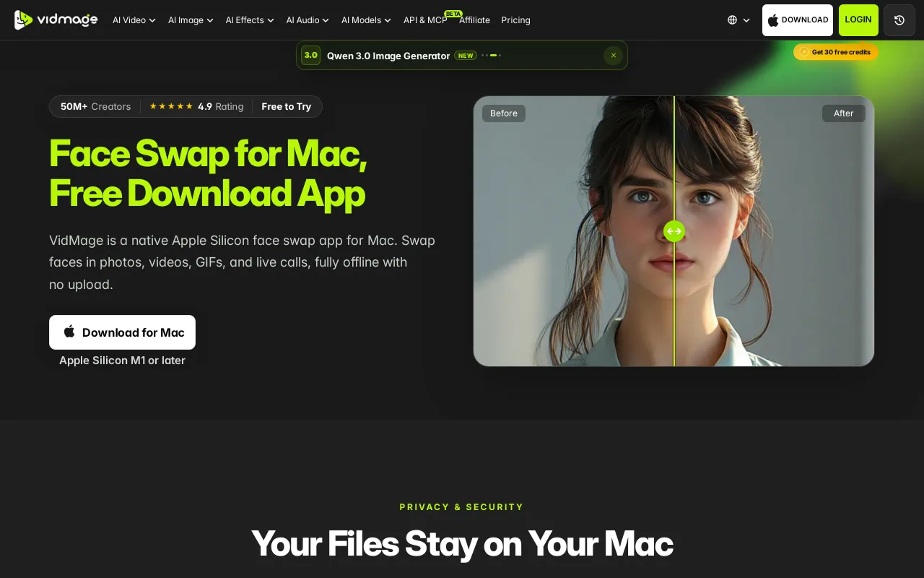Click the LOGIN button
924x578 pixels.
click(x=858, y=20)
